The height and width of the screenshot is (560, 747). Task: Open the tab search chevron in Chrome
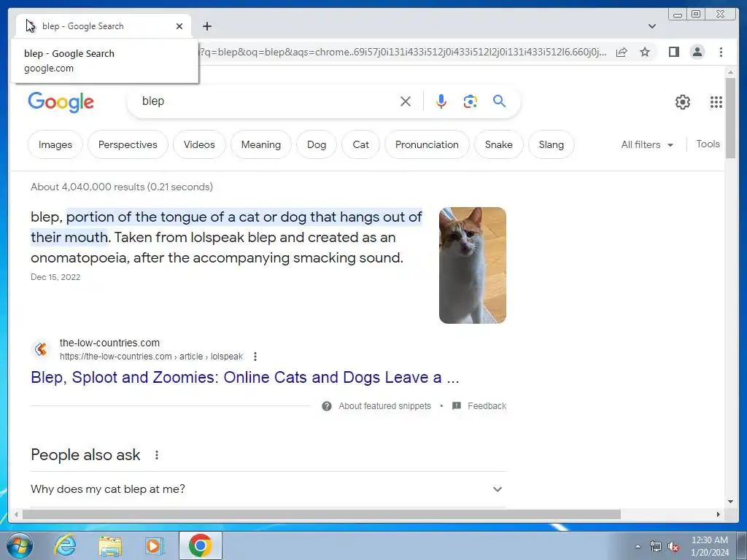(x=651, y=26)
